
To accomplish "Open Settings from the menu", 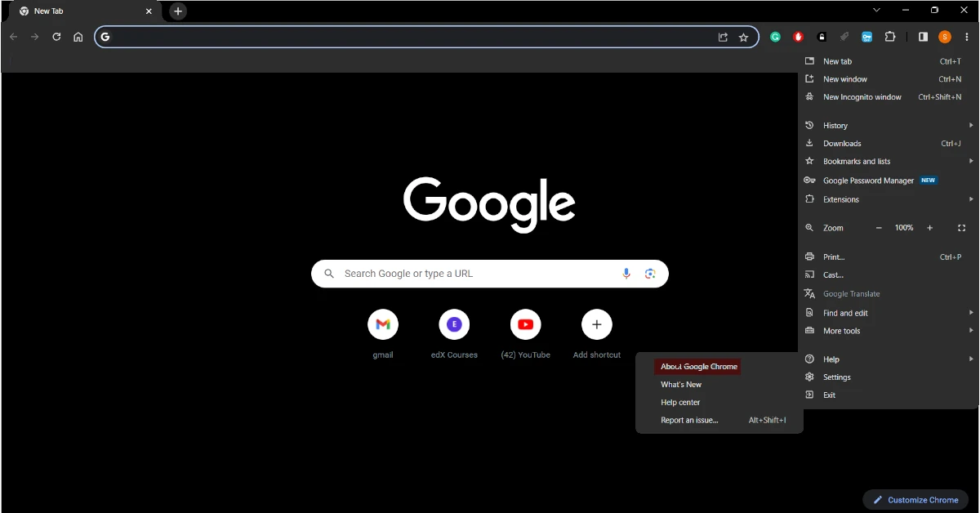I will coord(889,377).
